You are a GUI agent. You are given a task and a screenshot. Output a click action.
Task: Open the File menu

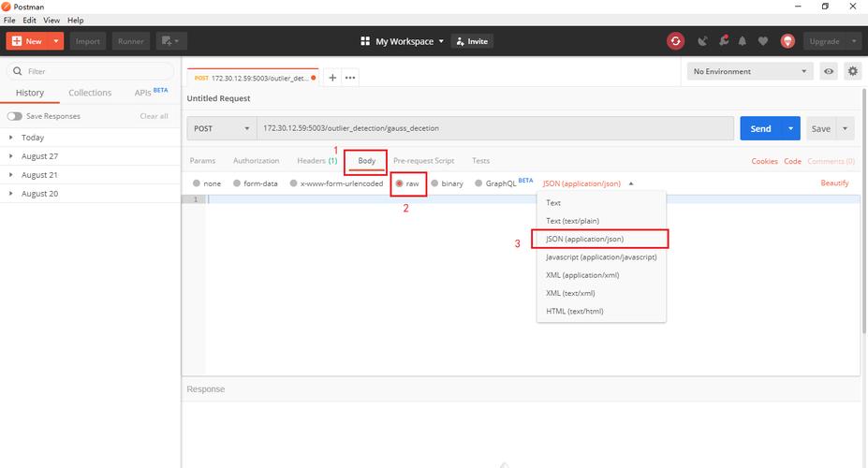pos(9,20)
